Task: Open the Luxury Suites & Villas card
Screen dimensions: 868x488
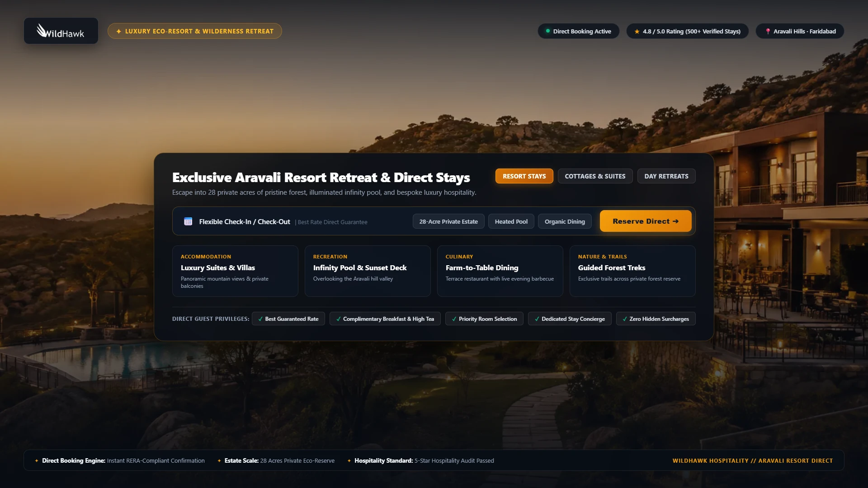Action: [235, 271]
